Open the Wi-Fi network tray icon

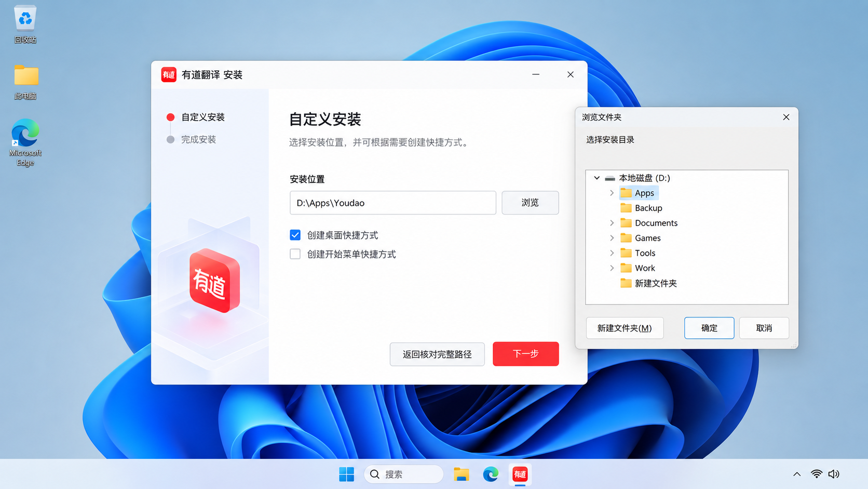pyautogui.click(x=816, y=474)
